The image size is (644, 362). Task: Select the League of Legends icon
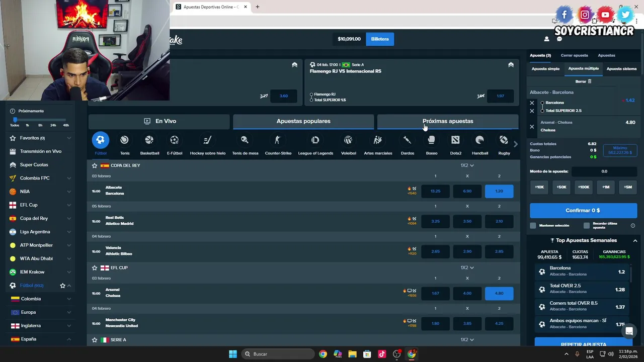coord(315,140)
